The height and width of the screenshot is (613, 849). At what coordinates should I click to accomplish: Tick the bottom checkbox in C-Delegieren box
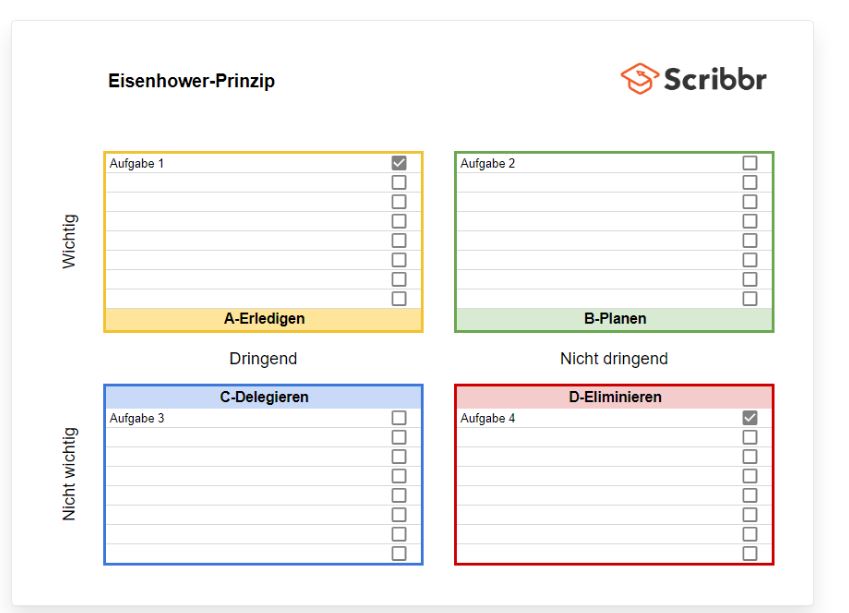point(399,553)
